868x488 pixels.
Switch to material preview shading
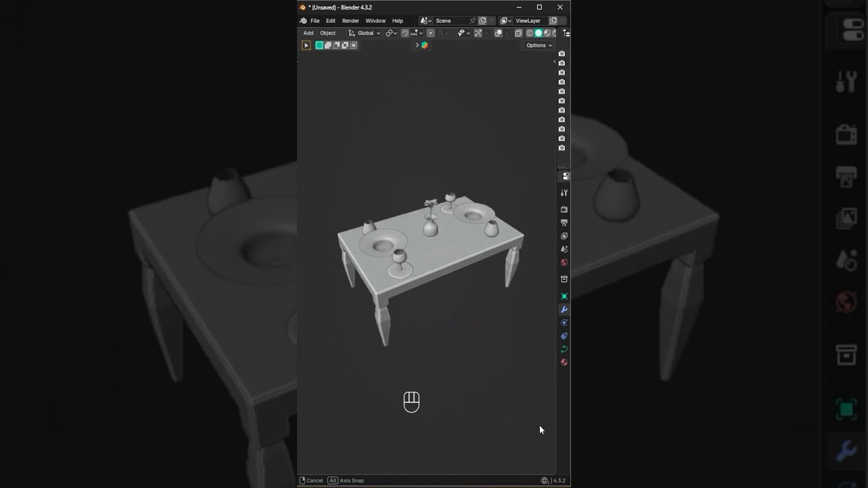547,33
